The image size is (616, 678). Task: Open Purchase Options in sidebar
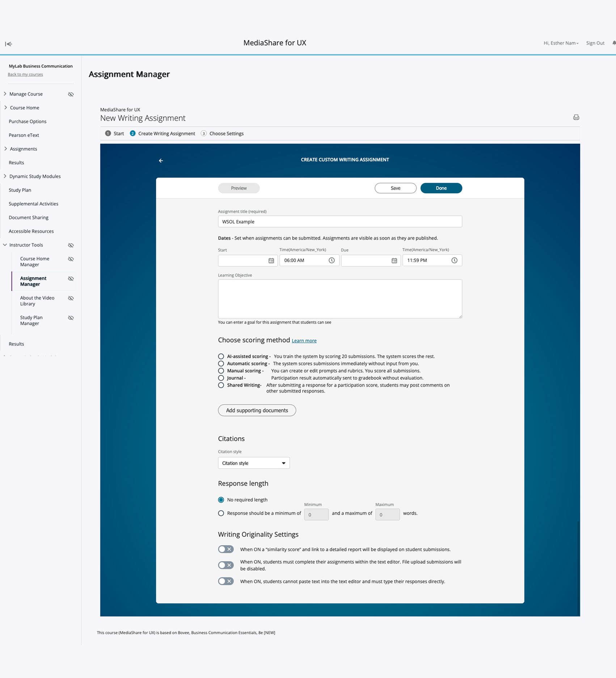(x=28, y=121)
